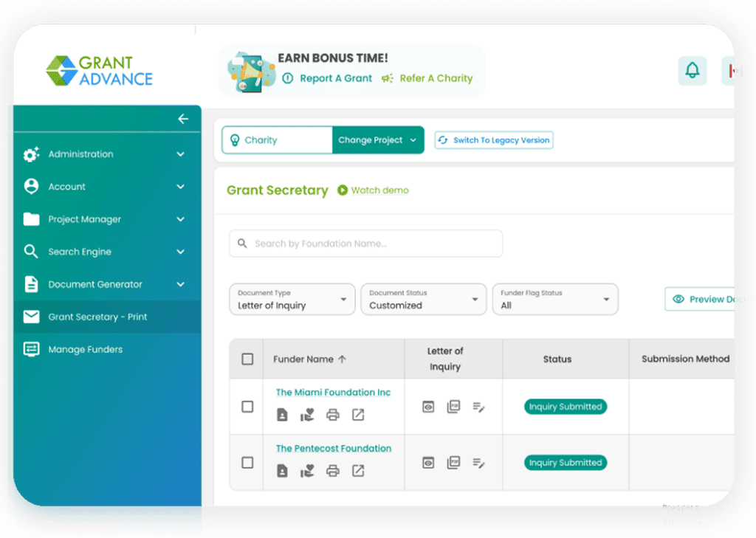The height and width of the screenshot is (538, 756).
Task: Click the Document Generator file icon
Action: tap(31, 284)
